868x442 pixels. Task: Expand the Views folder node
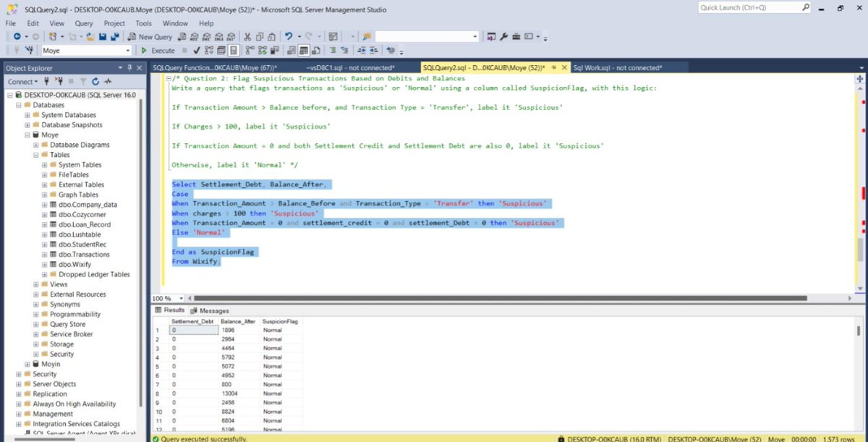coord(35,284)
